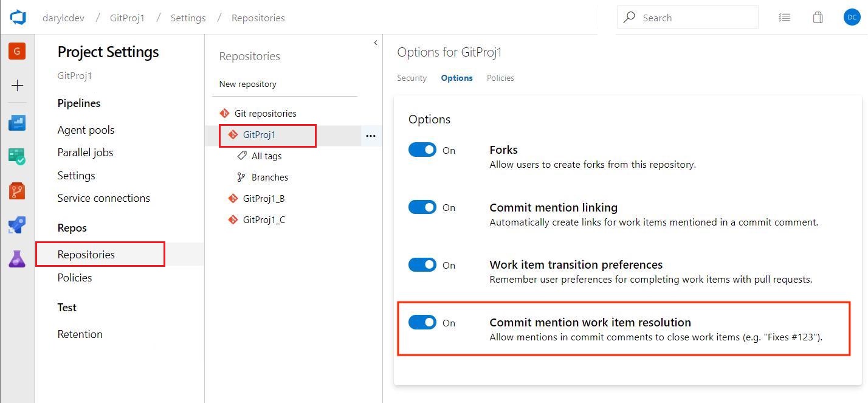Open the Policies tab for GitProj1
Viewport: 868px width, 403px height.
tap(500, 78)
